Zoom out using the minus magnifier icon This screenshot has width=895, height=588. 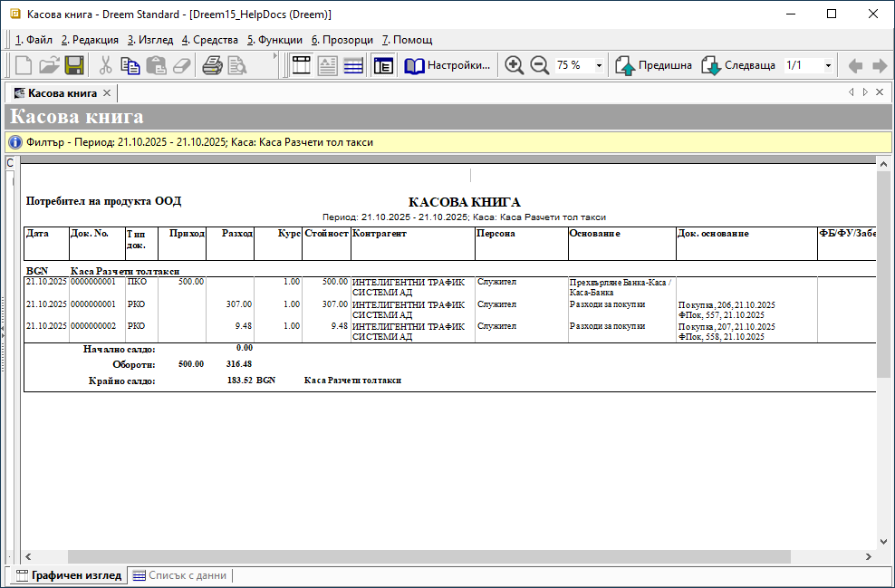pyautogui.click(x=540, y=65)
